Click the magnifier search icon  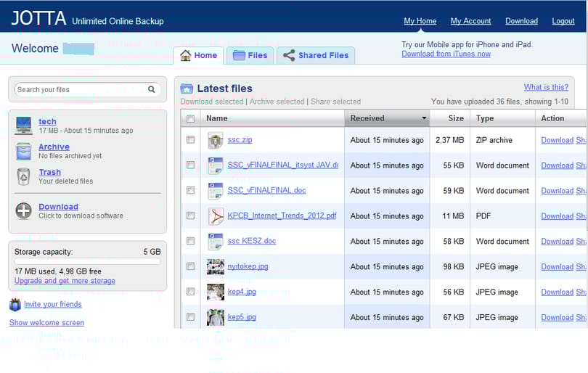tap(152, 89)
